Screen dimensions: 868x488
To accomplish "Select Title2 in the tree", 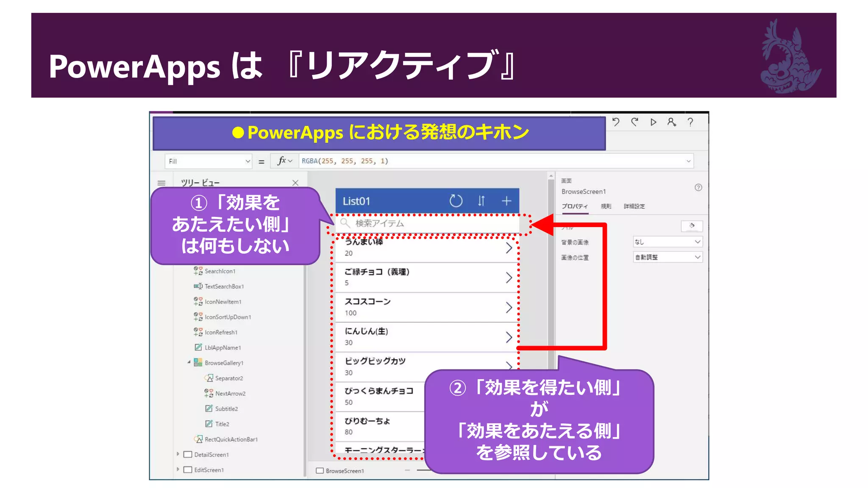I will (222, 424).
